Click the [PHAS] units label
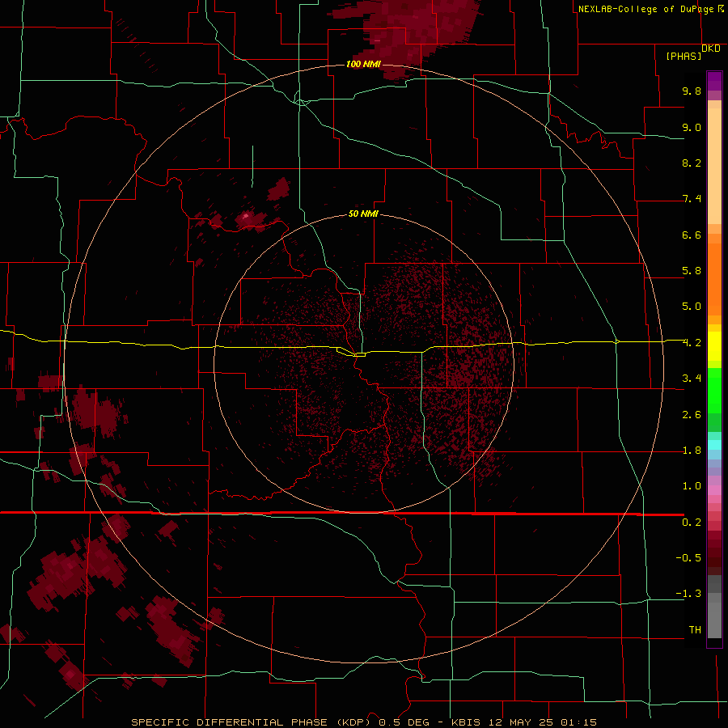 [x=684, y=56]
